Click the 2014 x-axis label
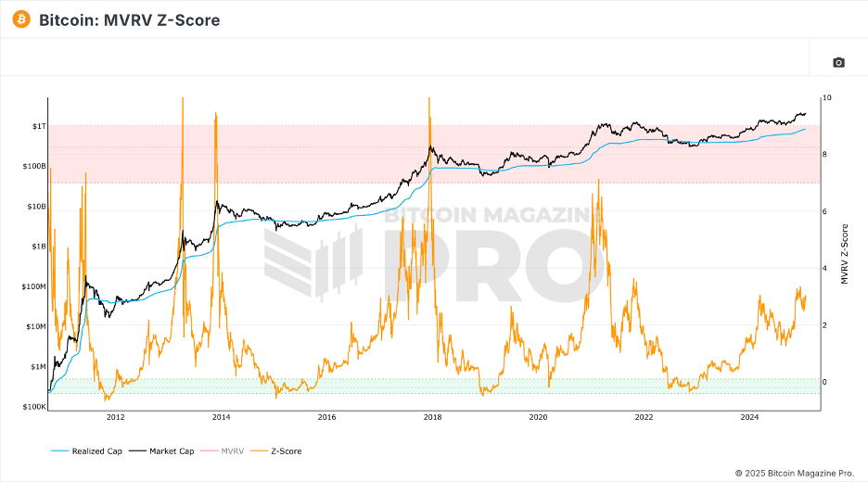 221,417
